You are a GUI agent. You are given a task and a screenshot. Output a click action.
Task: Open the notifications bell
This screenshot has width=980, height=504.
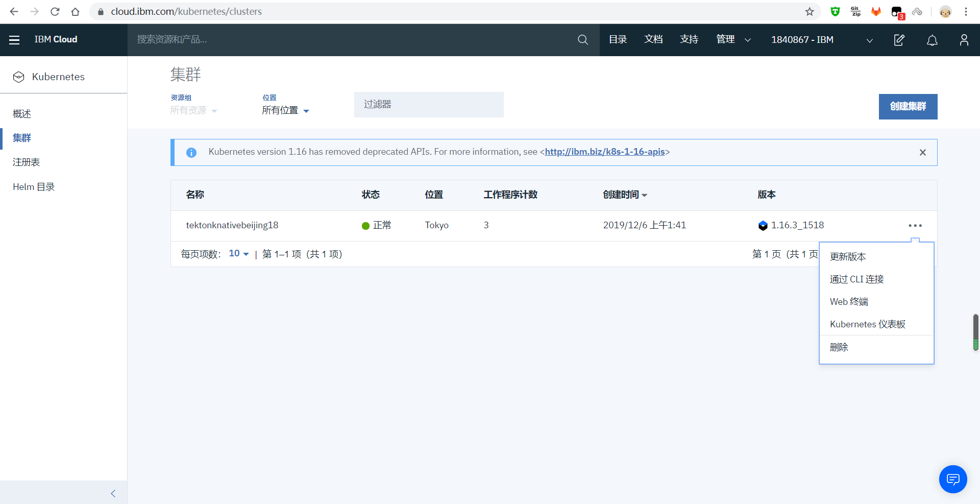click(932, 40)
